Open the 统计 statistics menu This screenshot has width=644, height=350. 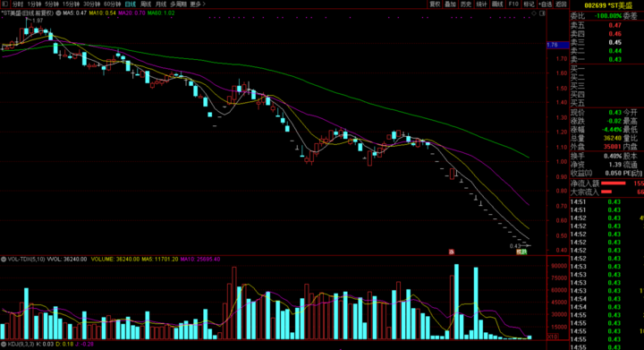coord(481,4)
